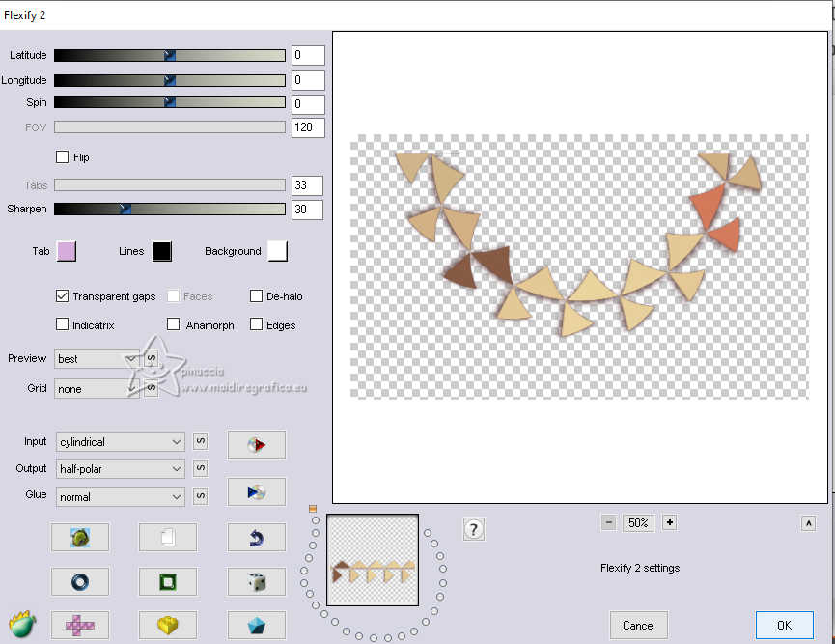The image size is (835, 644).
Task: Click the Longitude slider handle
Action: click(x=169, y=80)
